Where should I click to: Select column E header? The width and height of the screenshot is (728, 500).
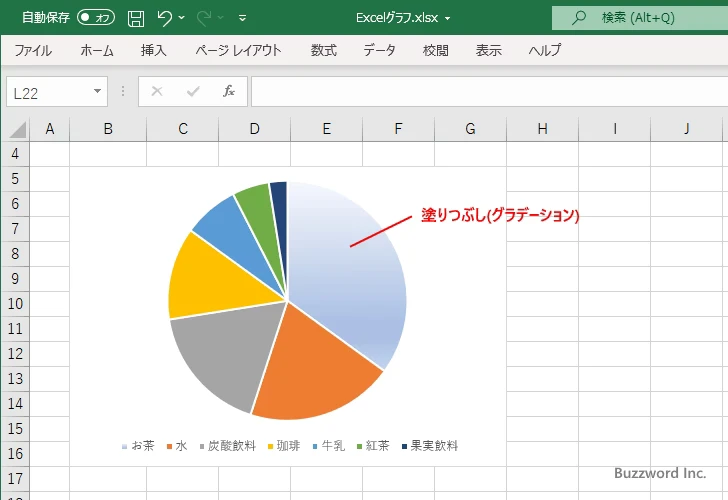click(x=326, y=129)
